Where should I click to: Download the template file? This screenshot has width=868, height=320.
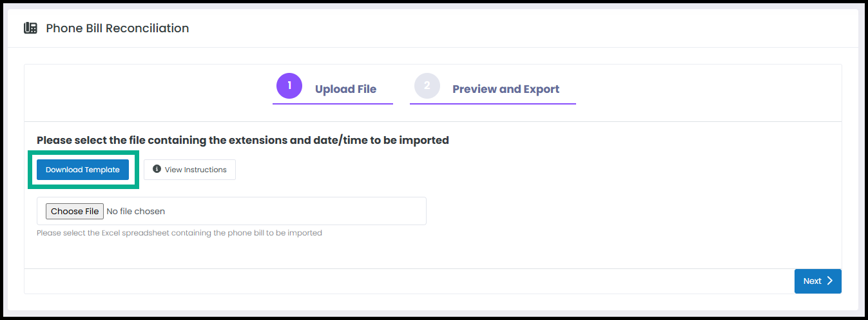click(82, 170)
